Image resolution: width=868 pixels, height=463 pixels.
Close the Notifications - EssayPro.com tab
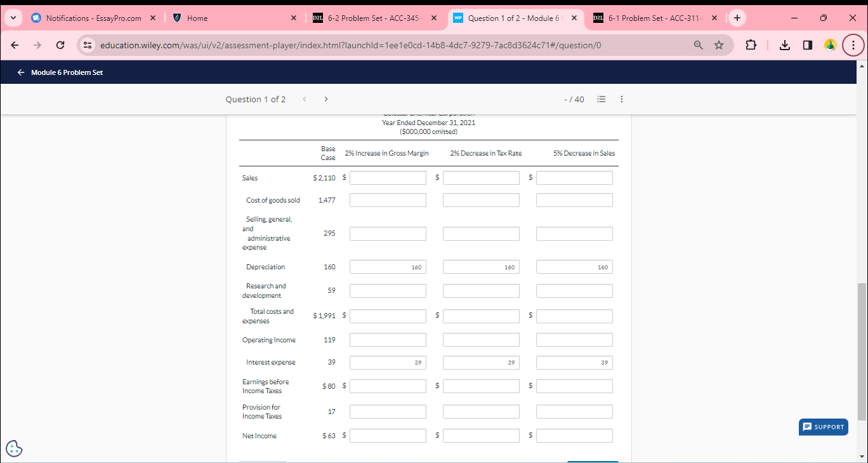tap(153, 18)
